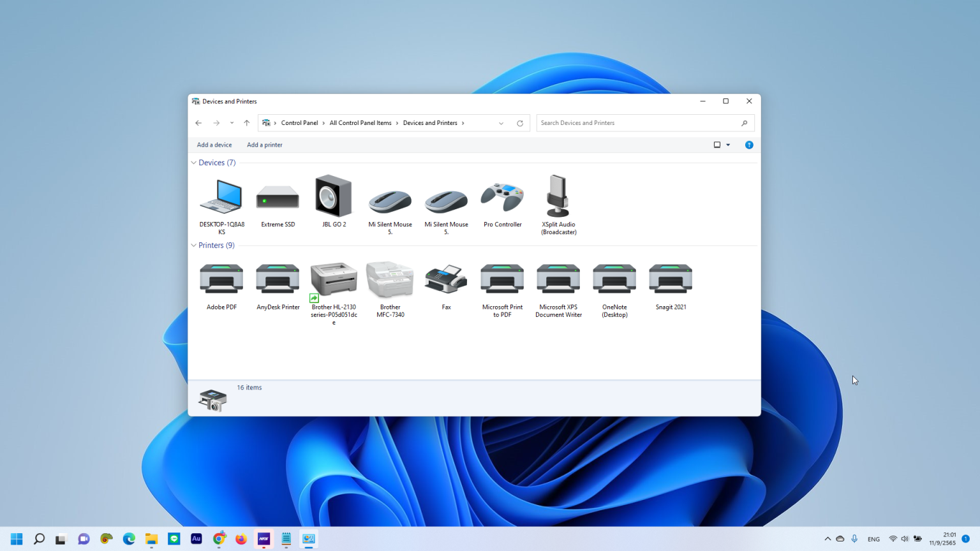Click Add a printer
Viewport: 980px width, 551px height.
point(265,145)
